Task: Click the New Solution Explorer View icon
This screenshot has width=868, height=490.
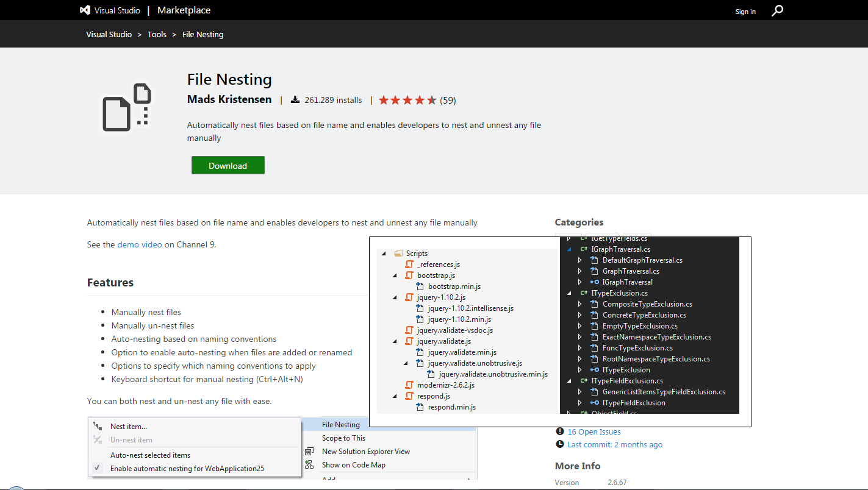Action: (310, 452)
